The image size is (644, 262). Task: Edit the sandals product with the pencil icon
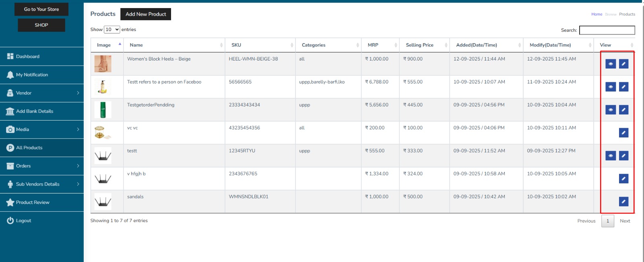(x=623, y=202)
